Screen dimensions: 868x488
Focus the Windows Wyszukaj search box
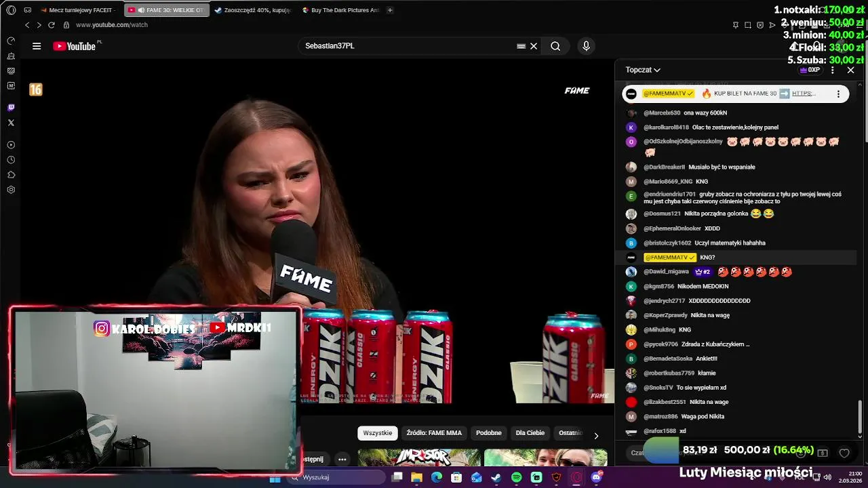(336, 478)
